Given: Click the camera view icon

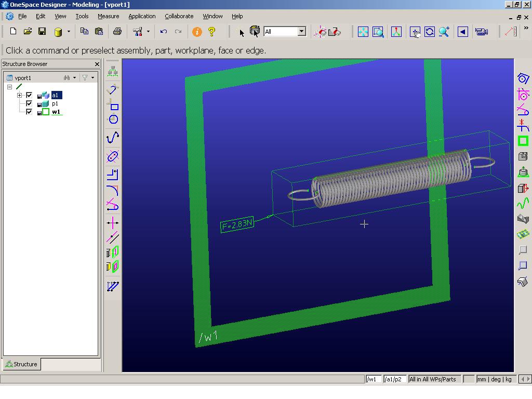Looking at the screenshot, I should tap(482, 32).
